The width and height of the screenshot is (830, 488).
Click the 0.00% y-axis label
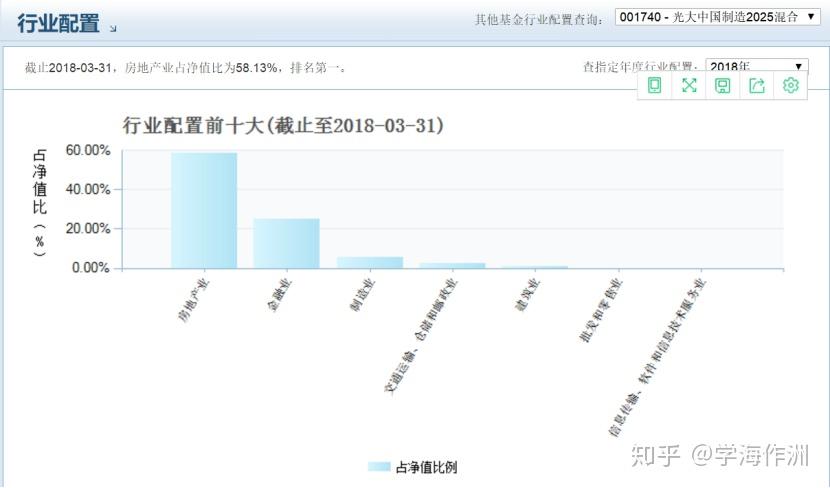(x=91, y=268)
